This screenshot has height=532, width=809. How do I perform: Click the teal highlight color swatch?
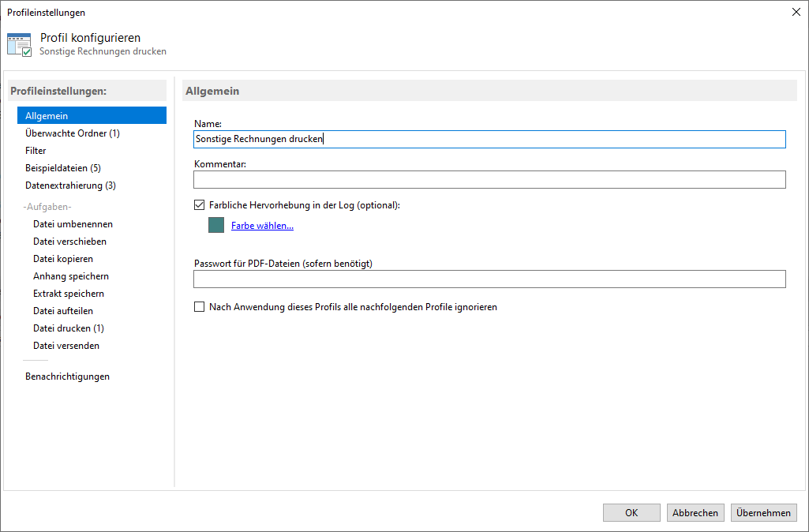216,226
